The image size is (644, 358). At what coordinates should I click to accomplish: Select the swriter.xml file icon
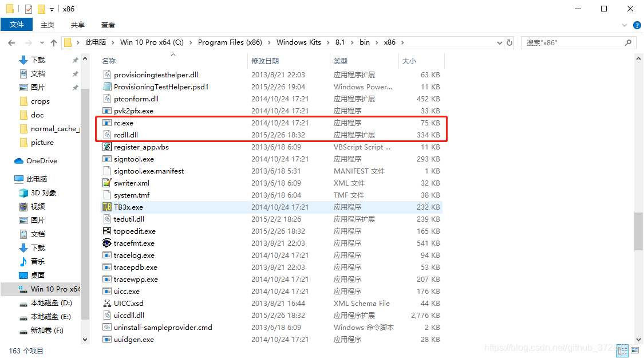click(x=107, y=183)
